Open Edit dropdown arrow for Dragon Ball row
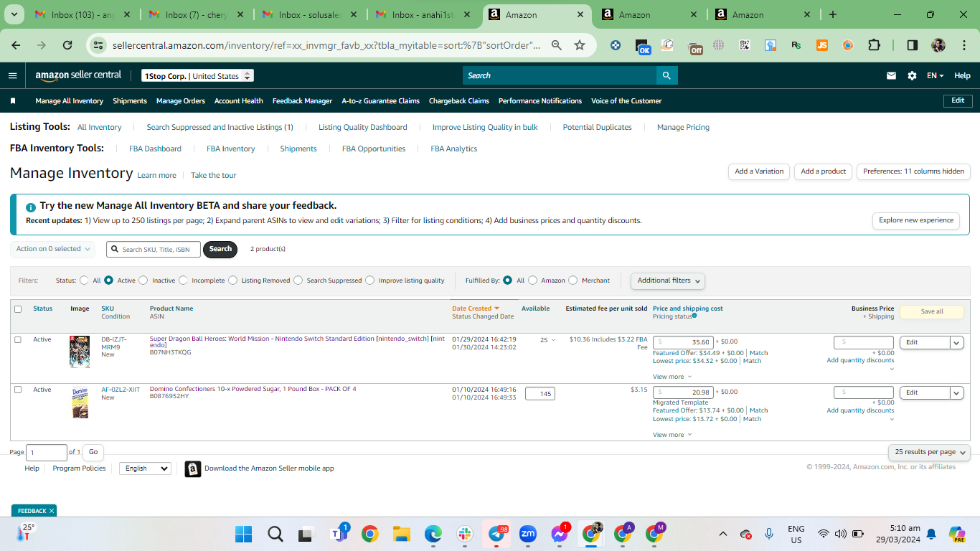The image size is (980, 551). tap(956, 343)
